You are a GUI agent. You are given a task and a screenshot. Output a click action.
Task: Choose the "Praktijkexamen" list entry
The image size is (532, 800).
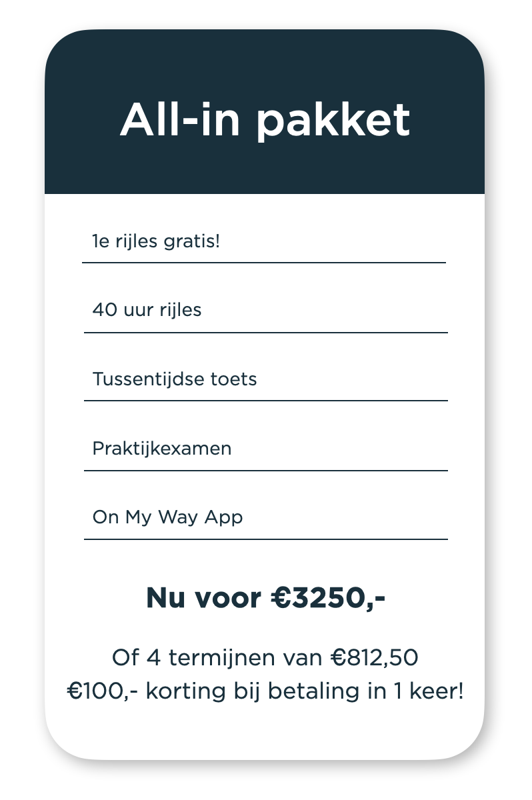[x=162, y=448]
